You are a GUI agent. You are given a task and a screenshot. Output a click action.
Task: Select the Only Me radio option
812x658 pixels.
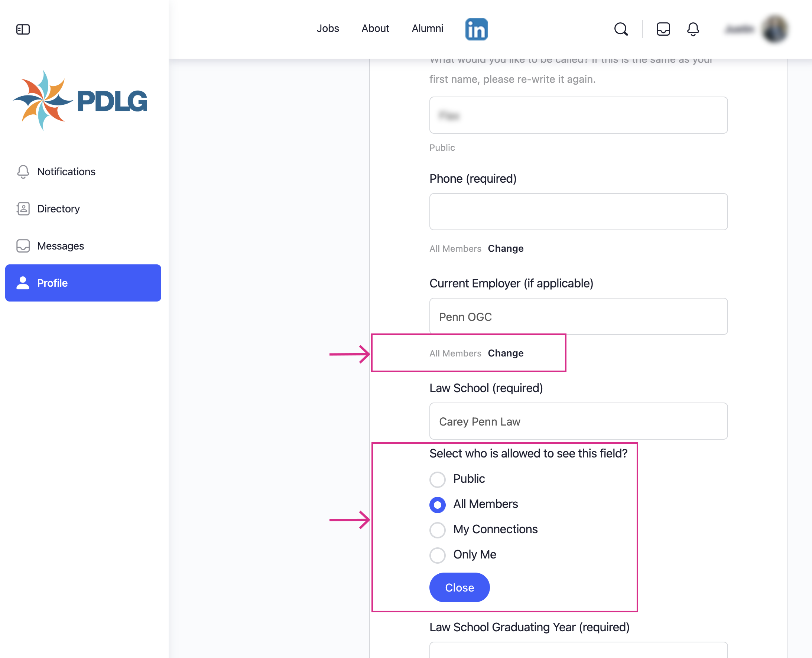coord(437,555)
